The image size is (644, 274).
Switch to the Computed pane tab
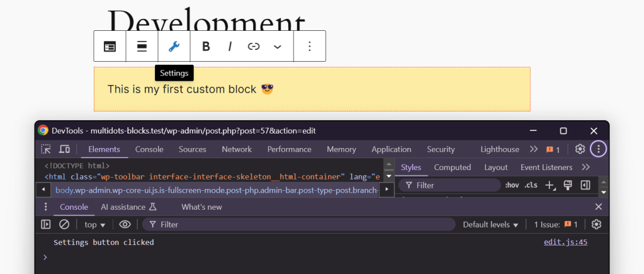[x=453, y=167]
